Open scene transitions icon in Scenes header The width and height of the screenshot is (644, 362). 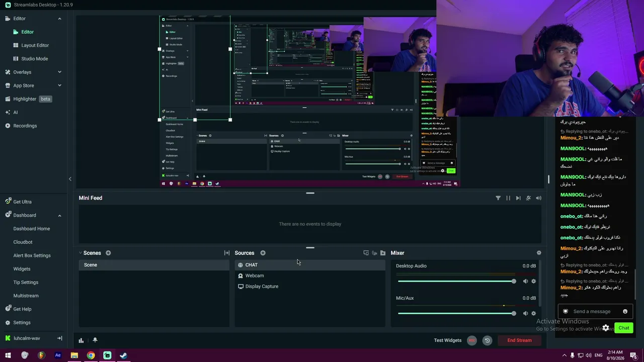[x=227, y=253]
